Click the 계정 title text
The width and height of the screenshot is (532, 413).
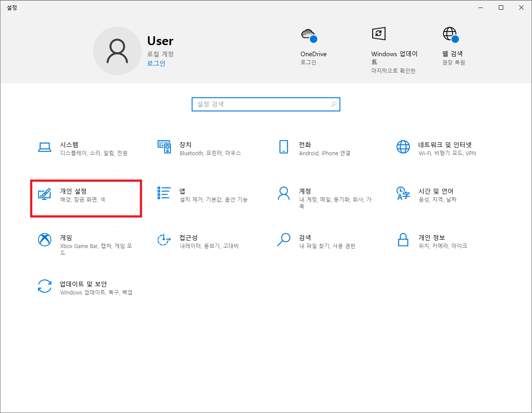(x=305, y=191)
